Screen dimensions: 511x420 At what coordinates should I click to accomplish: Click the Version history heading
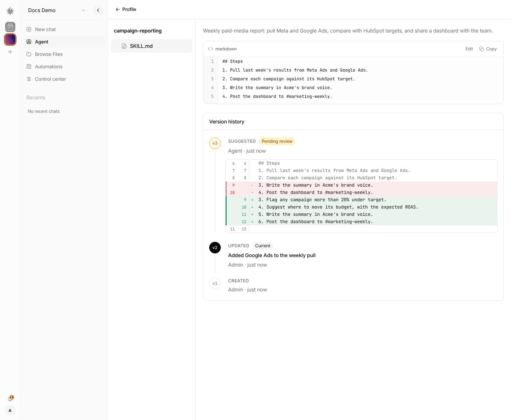point(227,122)
